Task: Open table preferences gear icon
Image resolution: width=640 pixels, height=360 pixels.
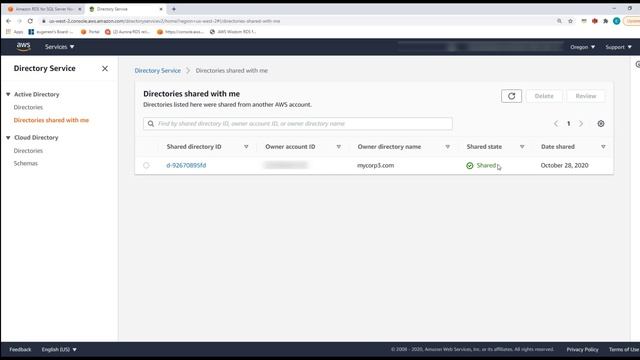Action: pos(601,124)
